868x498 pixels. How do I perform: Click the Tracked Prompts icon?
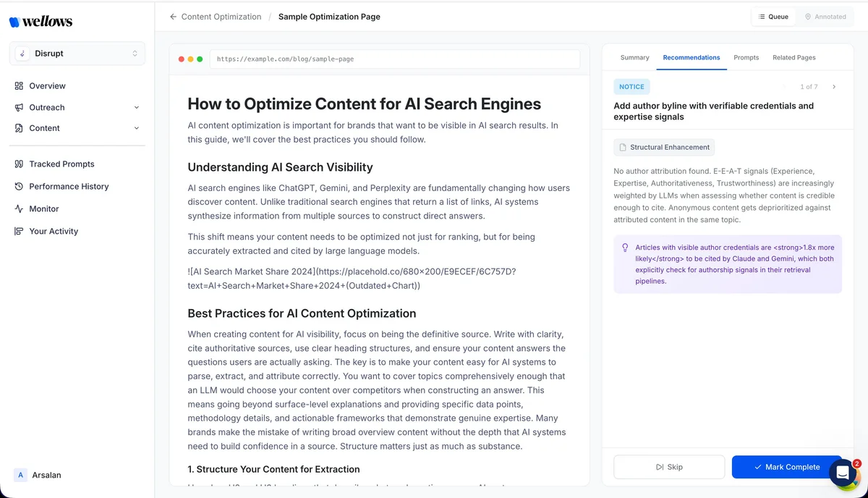19,164
